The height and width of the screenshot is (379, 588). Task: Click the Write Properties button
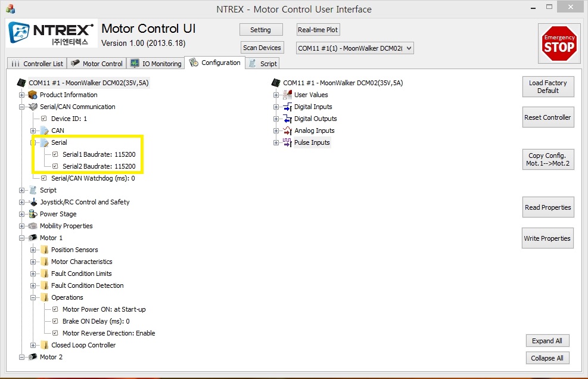[547, 238]
